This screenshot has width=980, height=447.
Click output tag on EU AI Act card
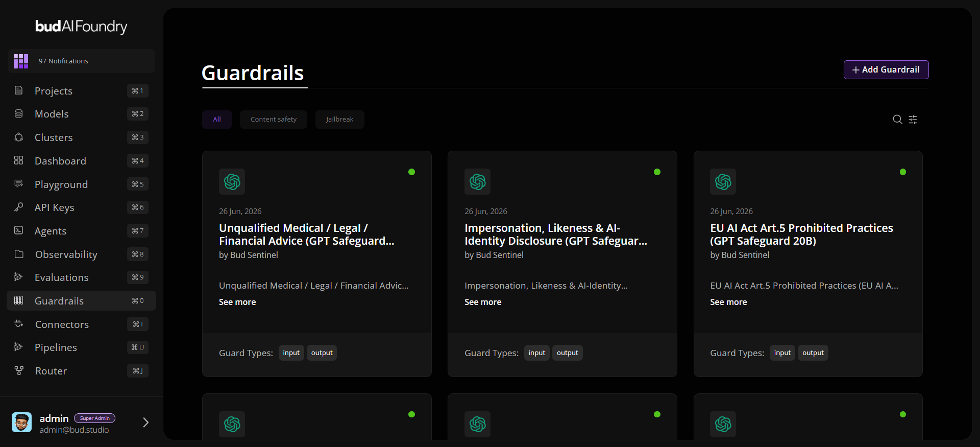coord(813,353)
